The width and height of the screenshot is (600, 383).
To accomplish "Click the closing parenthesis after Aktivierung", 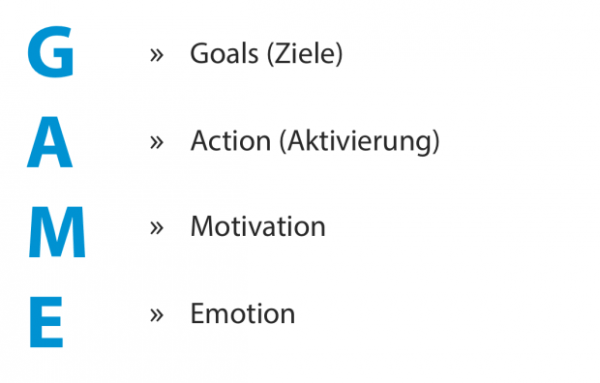I will [436, 142].
